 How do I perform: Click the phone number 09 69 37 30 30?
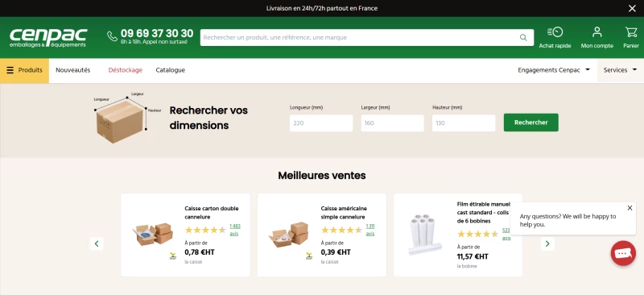[157, 33]
